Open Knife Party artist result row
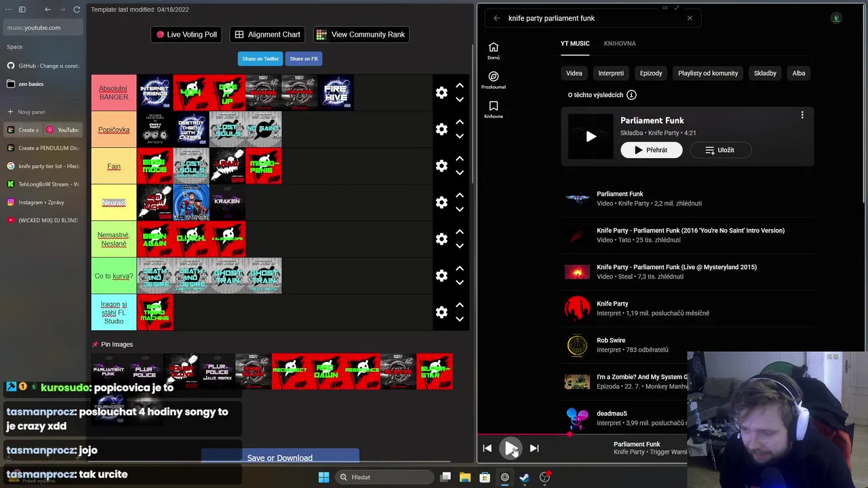Image resolution: width=868 pixels, height=488 pixels. (687, 308)
